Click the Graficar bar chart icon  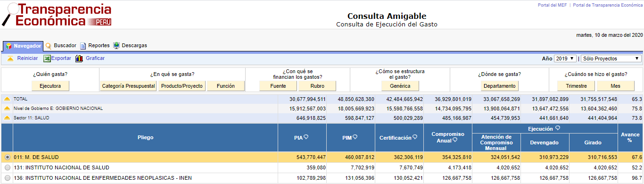click(x=79, y=59)
